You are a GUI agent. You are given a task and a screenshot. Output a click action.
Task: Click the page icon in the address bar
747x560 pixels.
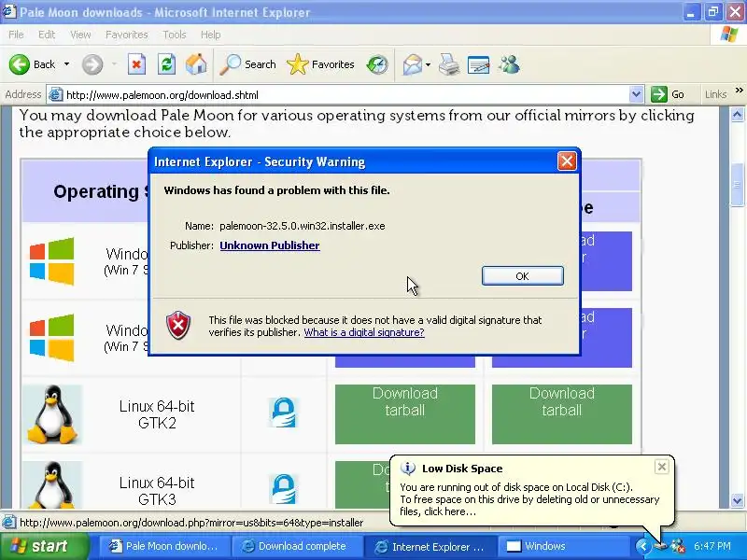click(56, 95)
